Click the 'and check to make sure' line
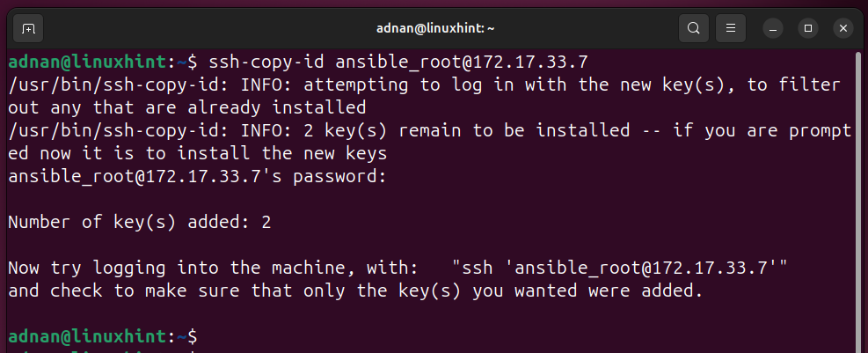Viewport: 868px width, 353px height. click(x=355, y=291)
